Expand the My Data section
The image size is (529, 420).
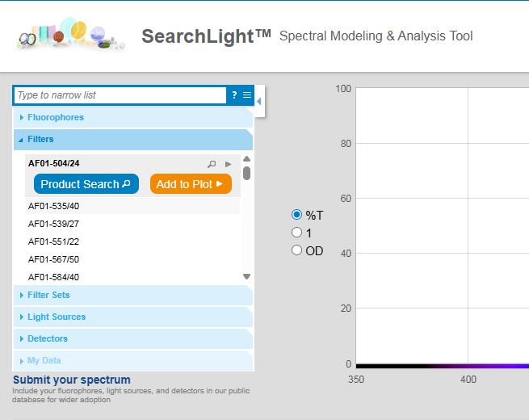[133, 360]
